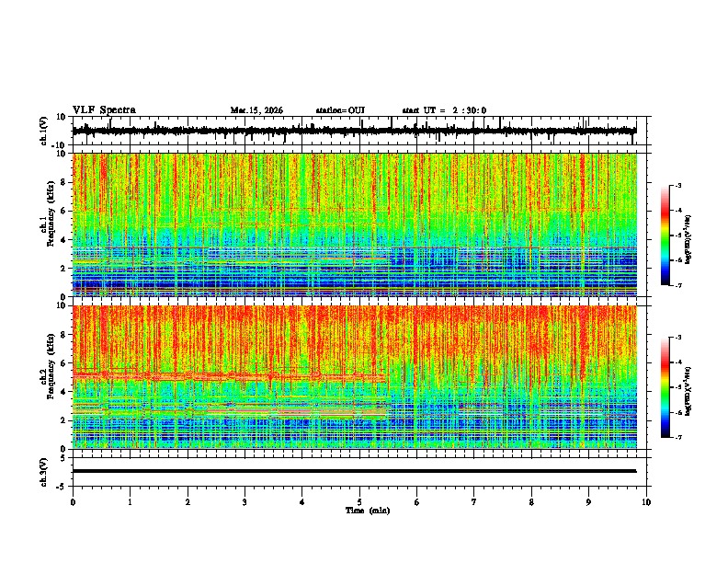
Task: Click the time axis tick label "7"
Action: coord(474,502)
